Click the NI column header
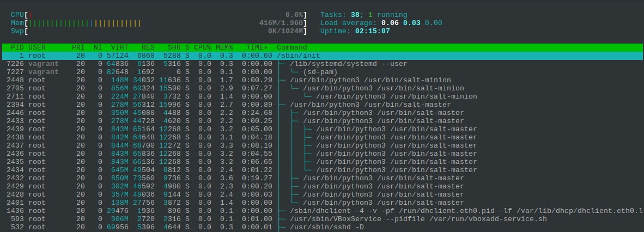 point(98,47)
